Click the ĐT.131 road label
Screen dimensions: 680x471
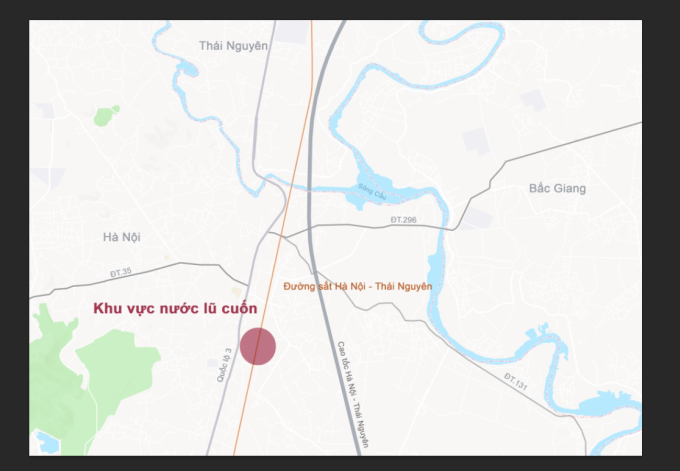(x=516, y=382)
